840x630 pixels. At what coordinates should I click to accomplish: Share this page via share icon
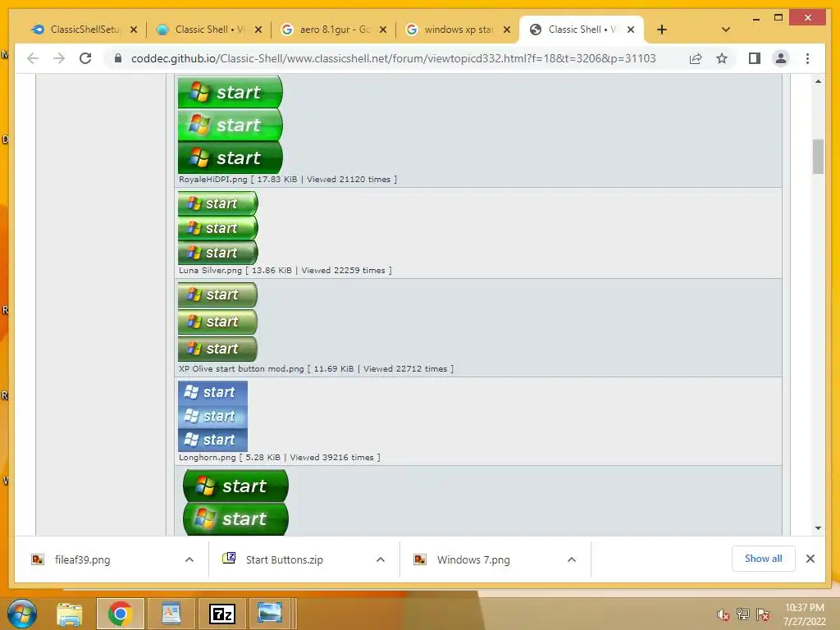click(696, 58)
